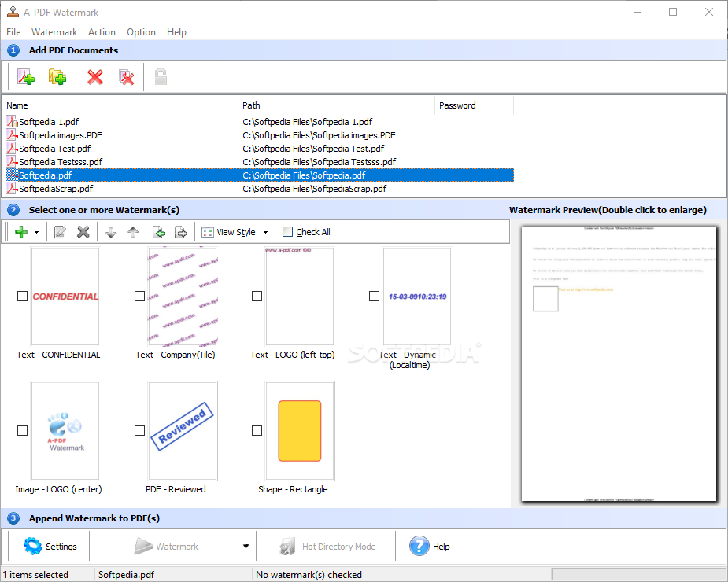
Task: Select the Company(Tile) watermark thumbnail
Action: 183,296
